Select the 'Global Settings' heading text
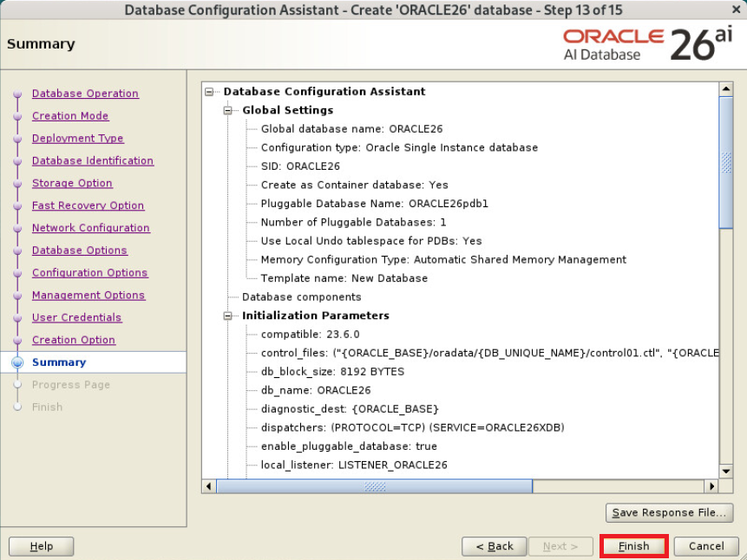The width and height of the screenshot is (747, 560). (288, 110)
